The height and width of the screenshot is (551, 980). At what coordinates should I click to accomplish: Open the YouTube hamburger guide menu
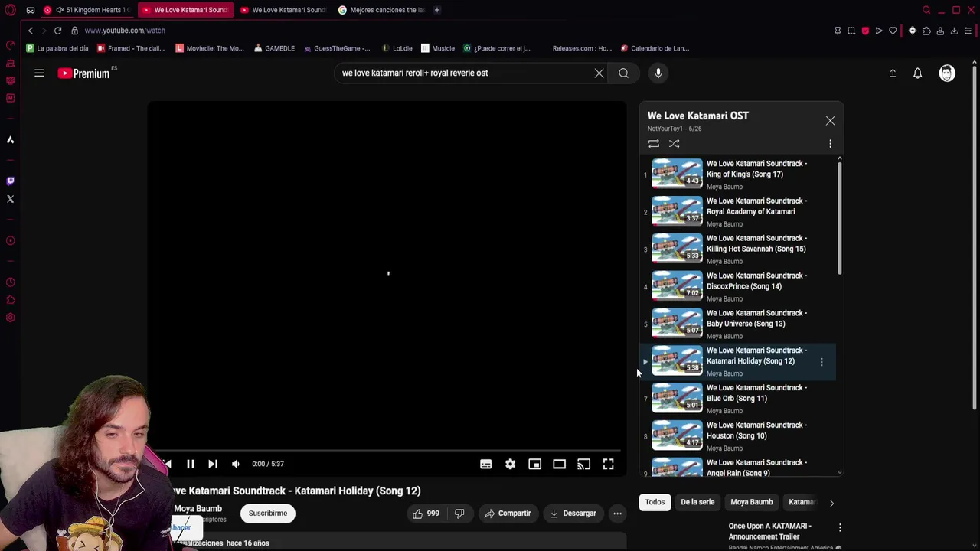(x=39, y=73)
